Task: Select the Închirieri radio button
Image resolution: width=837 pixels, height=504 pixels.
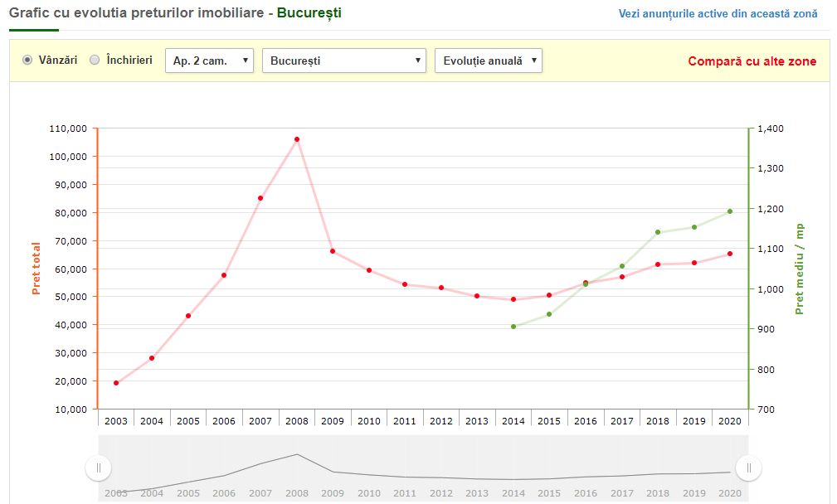Action: click(x=95, y=61)
